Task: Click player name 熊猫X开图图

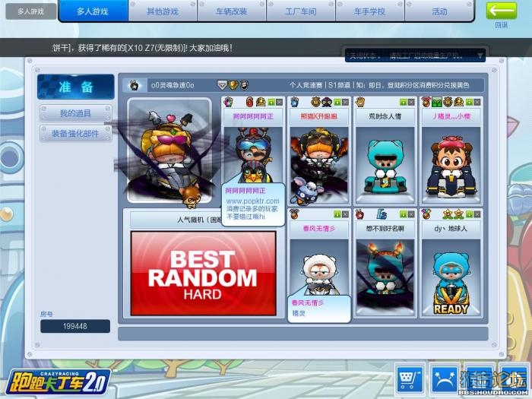Action: 319,116
